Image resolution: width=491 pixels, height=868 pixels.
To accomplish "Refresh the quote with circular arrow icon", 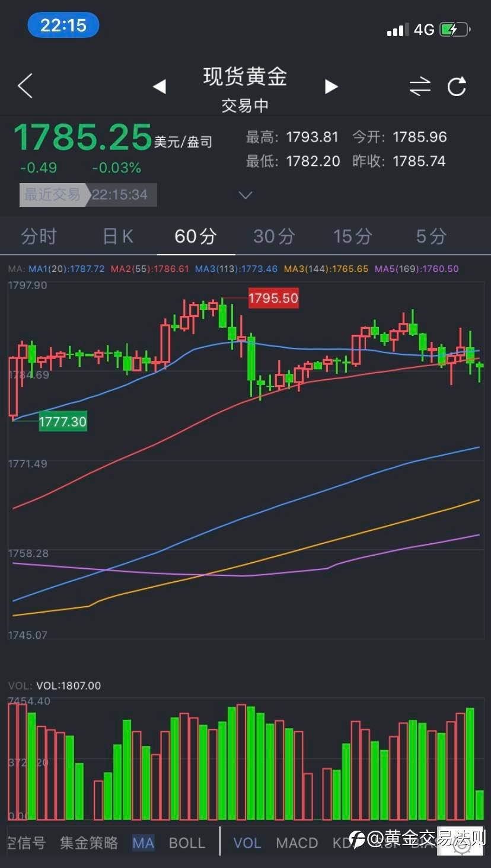I will click(x=457, y=87).
